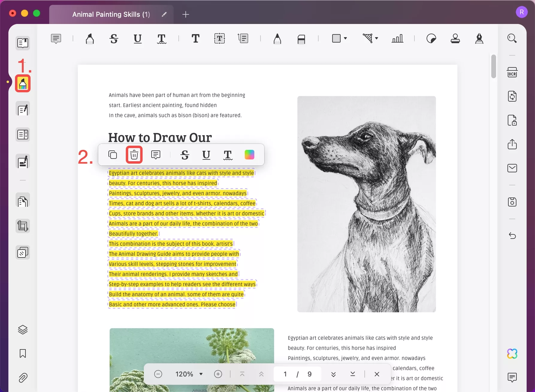Image resolution: width=535 pixels, height=392 pixels.
Task: Select sticky note comment tool in toolbar
Action: click(56, 39)
